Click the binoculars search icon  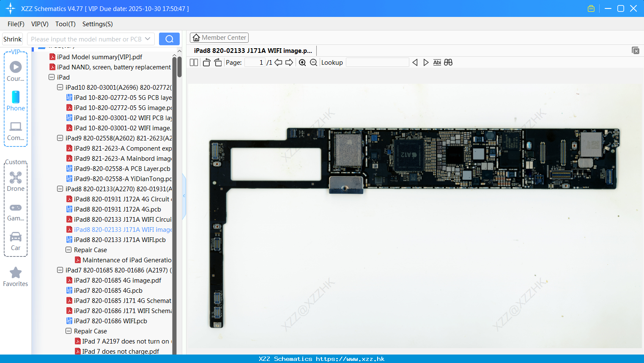click(448, 63)
